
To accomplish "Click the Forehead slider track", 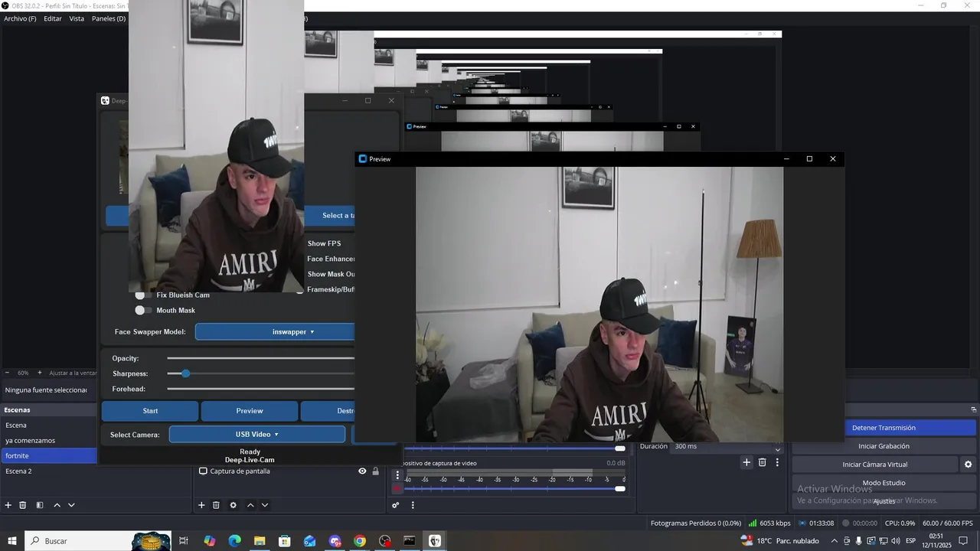I will (x=261, y=389).
